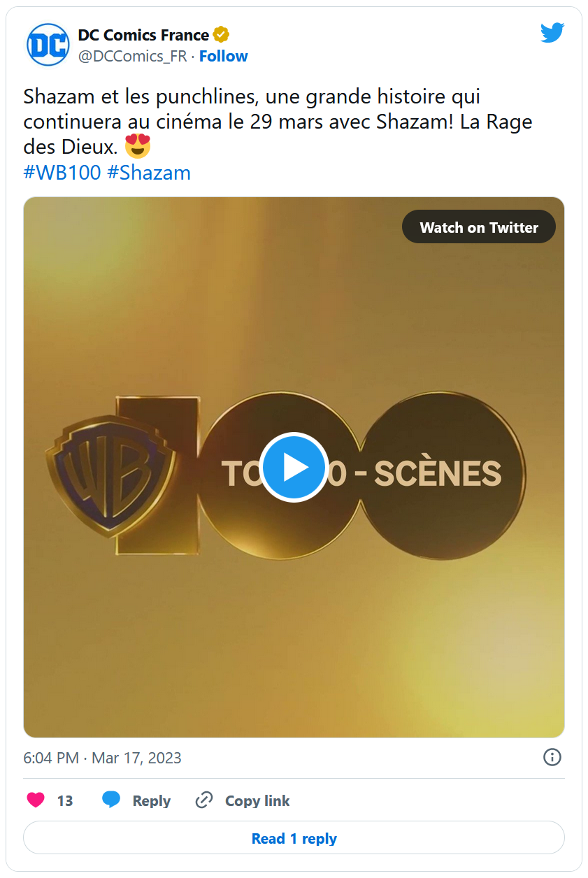The height and width of the screenshot is (878, 588).
Task: Open the #WB100 hashtag
Action: click(62, 173)
